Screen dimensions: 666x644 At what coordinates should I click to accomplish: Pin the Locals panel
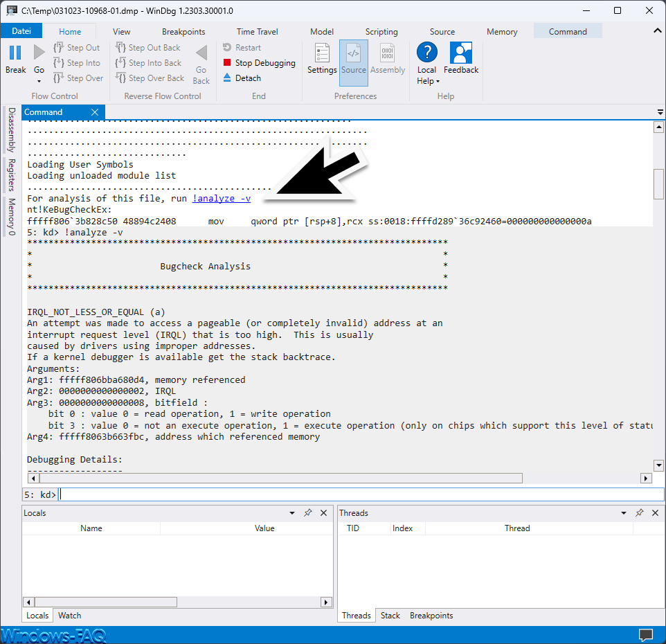tap(308, 512)
